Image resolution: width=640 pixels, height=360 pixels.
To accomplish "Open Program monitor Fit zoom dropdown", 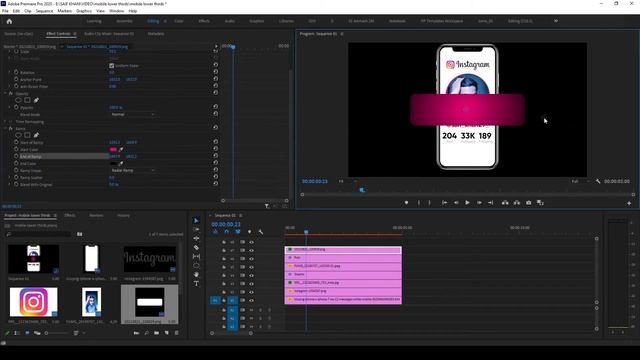I will (347, 181).
